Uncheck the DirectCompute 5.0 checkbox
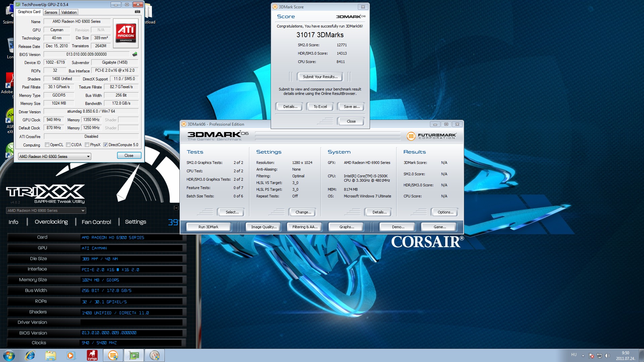The width and height of the screenshot is (644, 362). click(105, 145)
